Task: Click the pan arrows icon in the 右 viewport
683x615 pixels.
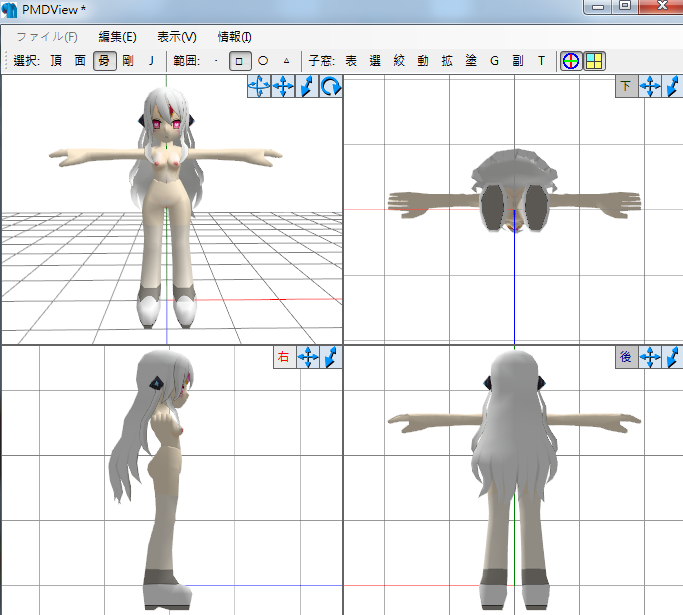Action: pos(309,357)
